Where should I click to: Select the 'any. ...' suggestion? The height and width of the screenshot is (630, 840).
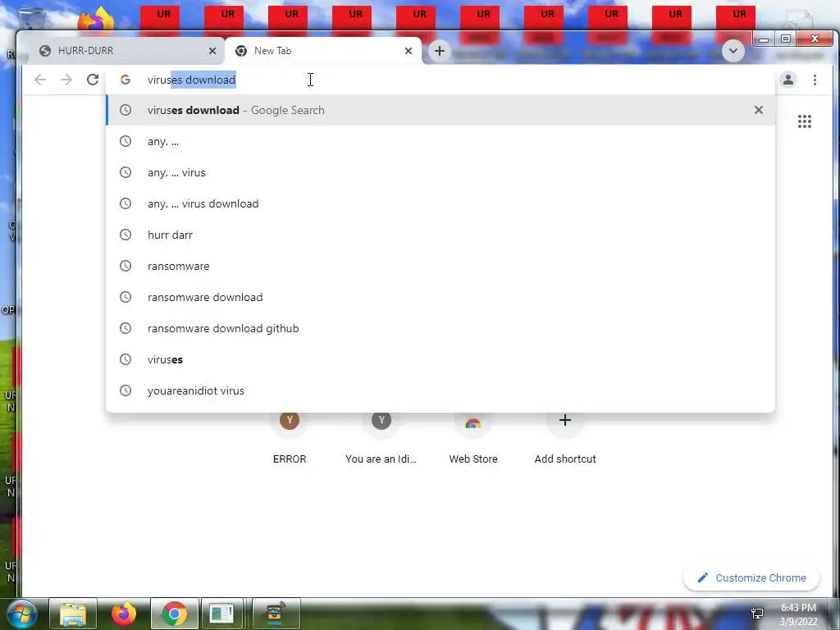point(441,141)
